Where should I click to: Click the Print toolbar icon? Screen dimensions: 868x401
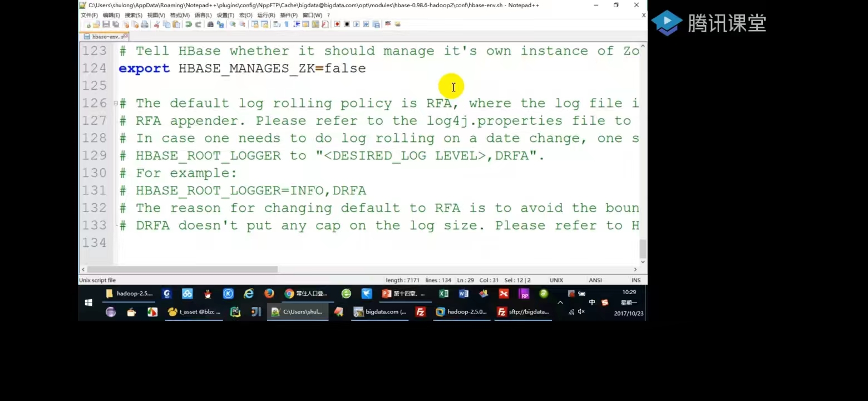pyautogui.click(x=145, y=24)
